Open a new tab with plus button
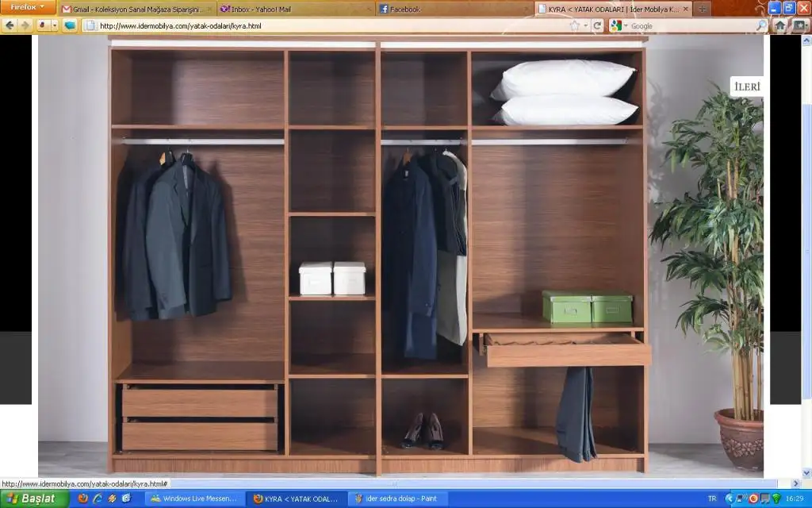Screen dimensions: 812x508 tap(703, 9)
